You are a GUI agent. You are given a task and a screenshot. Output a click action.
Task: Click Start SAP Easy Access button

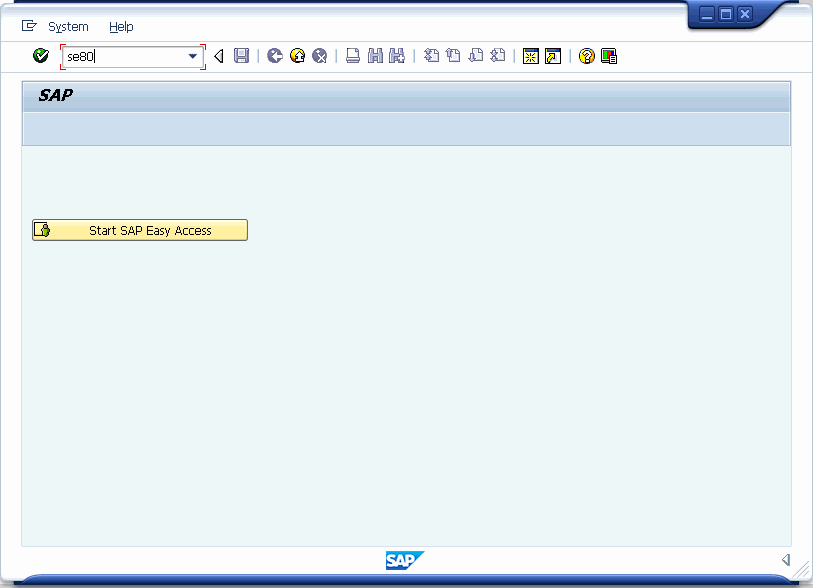(x=140, y=230)
